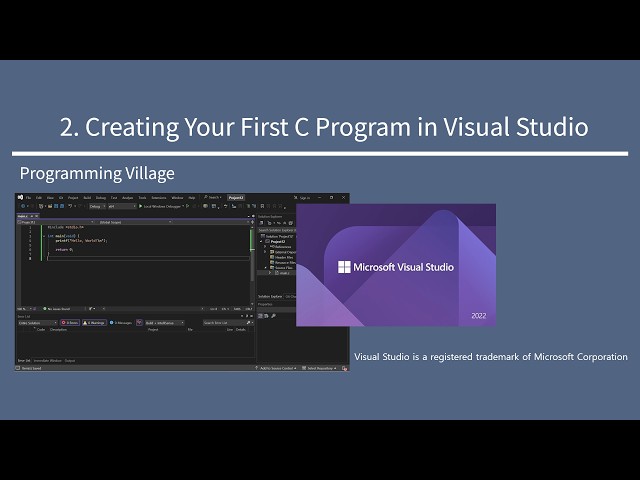Toggle the 0 Messages filter button
The image size is (640, 480).
pos(120,323)
